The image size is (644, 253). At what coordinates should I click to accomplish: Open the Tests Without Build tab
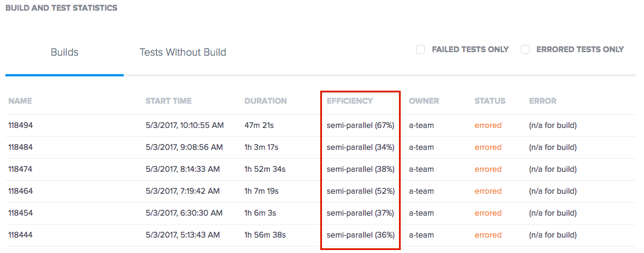[182, 52]
